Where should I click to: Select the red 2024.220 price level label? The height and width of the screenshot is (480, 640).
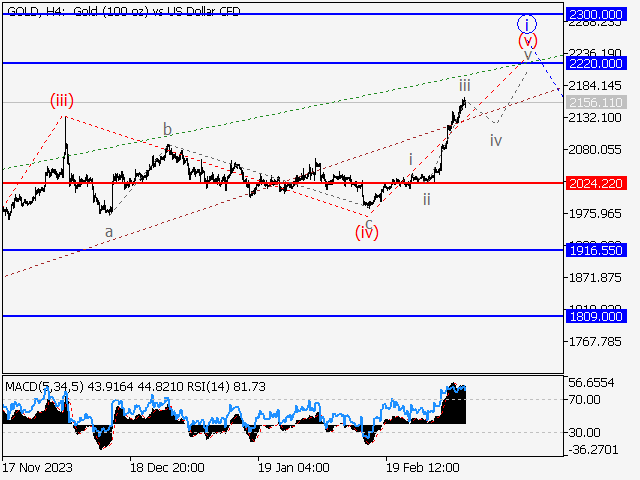click(595, 183)
